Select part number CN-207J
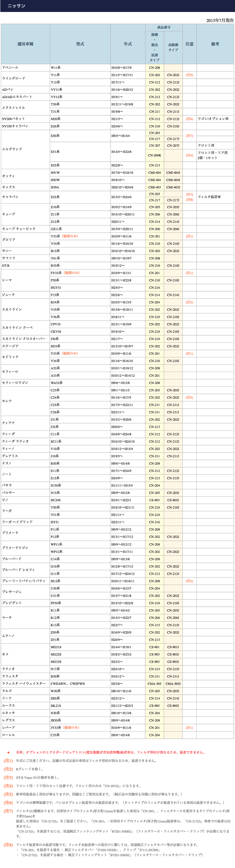 tap(173, 145)
